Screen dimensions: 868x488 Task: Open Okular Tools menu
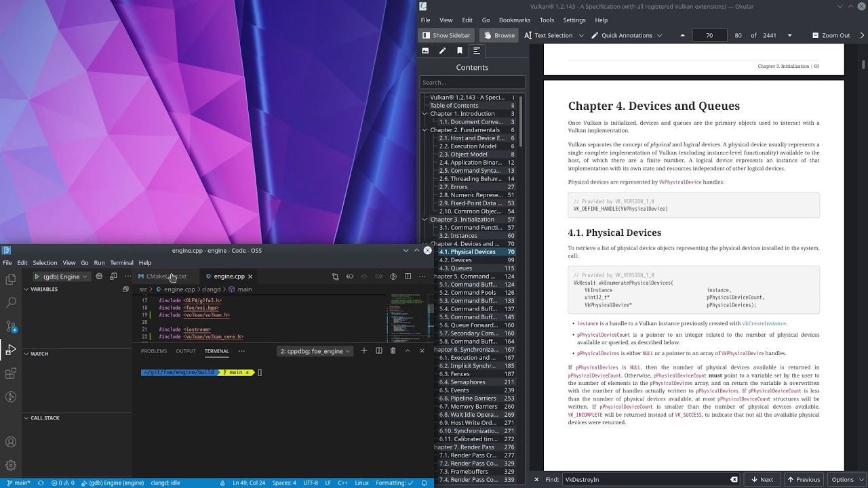[x=547, y=20]
